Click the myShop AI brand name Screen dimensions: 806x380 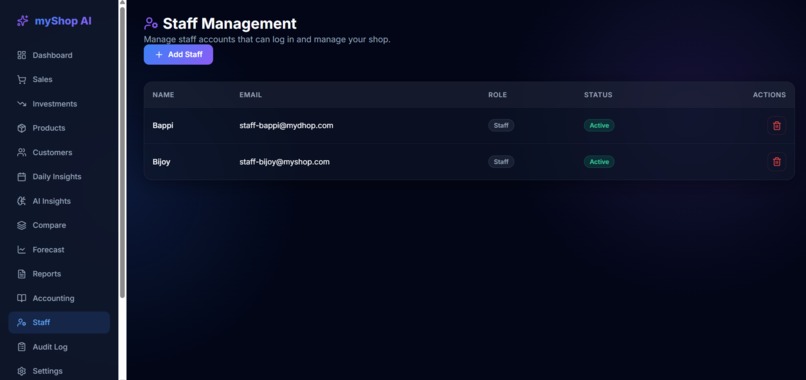(x=63, y=21)
